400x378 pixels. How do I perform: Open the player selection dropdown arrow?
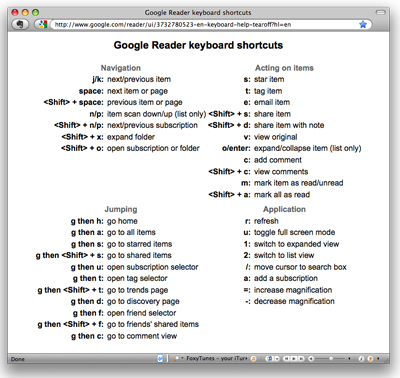277,359
